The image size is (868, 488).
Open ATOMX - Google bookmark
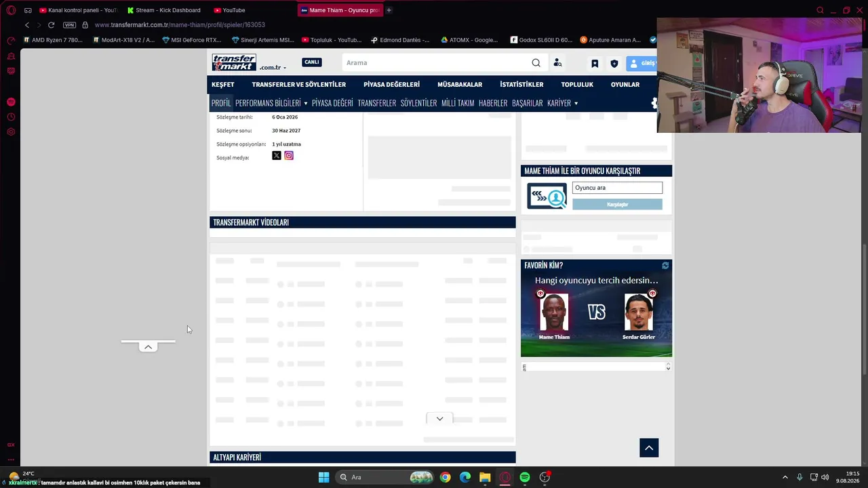469,40
